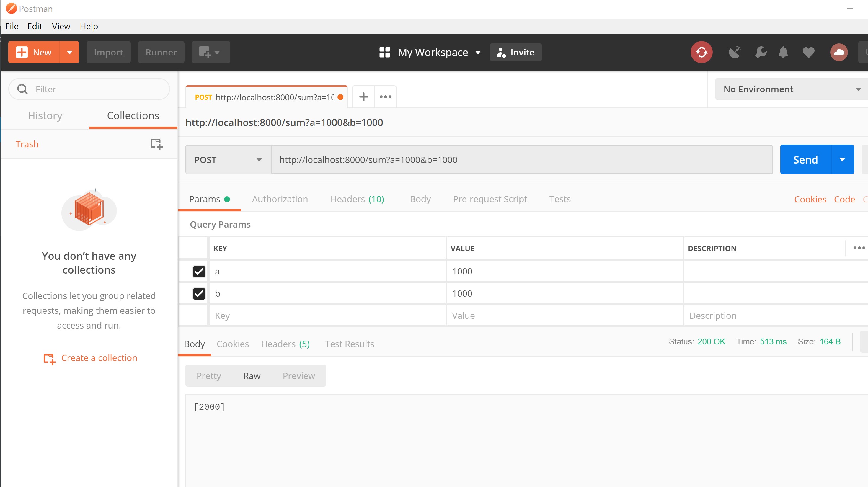
Task: Uncheck query parameter a
Action: click(x=199, y=272)
